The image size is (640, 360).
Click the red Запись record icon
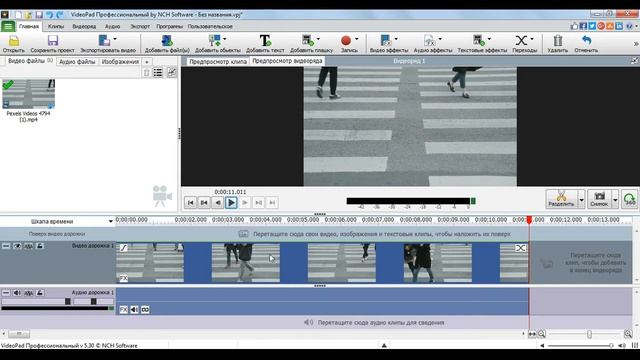pos(346,40)
